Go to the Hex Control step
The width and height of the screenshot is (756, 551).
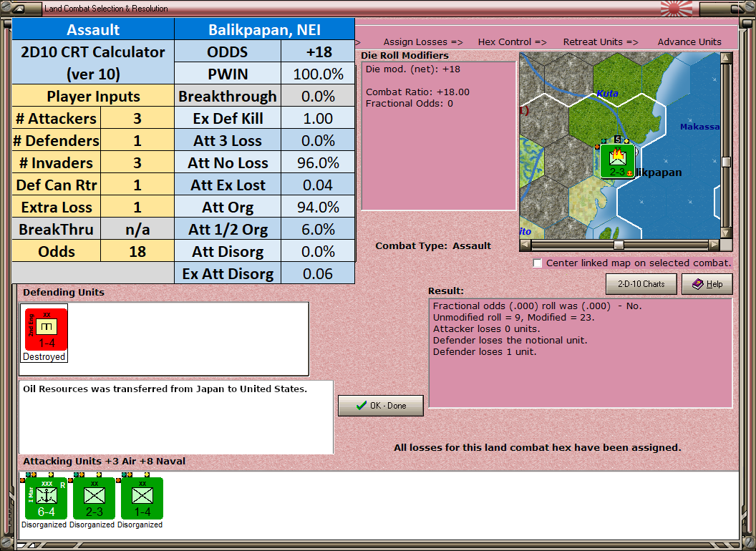pyautogui.click(x=512, y=42)
